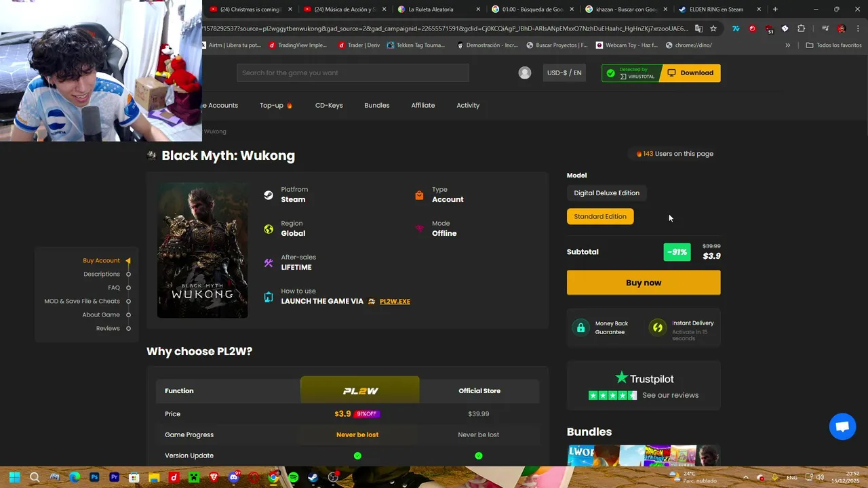Click the Black Myth Wukong cover image
Image resolution: width=868 pixels, height=488 pixels.
(x=202, y=250)
